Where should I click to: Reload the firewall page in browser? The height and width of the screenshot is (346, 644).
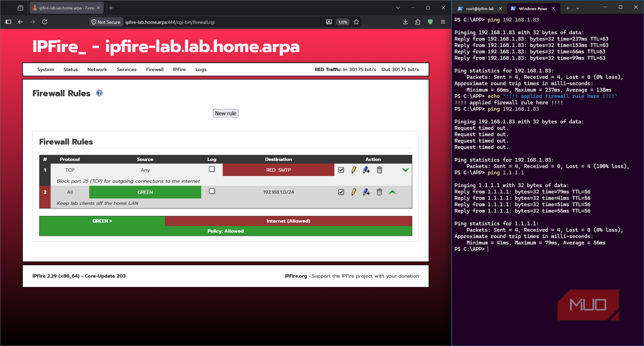point(45,22)
